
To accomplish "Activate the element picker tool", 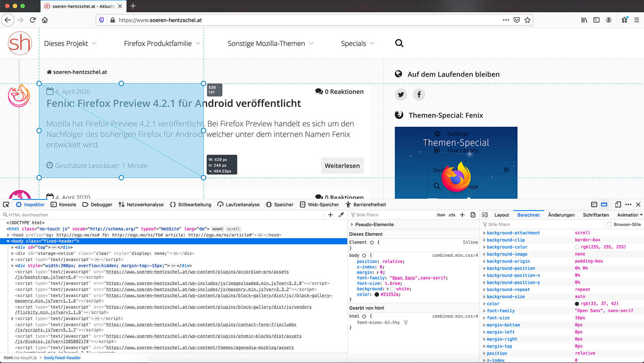I will point(6,204).
